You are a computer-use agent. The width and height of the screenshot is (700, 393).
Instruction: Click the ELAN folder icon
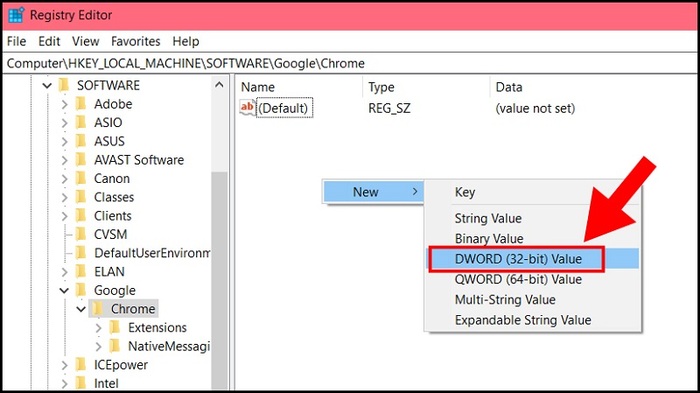pyautogui.click(x=81, y=272)
